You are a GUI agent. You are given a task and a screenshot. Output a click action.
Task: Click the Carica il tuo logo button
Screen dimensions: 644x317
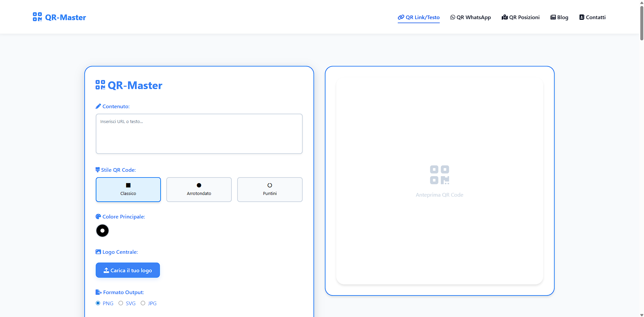128,270
